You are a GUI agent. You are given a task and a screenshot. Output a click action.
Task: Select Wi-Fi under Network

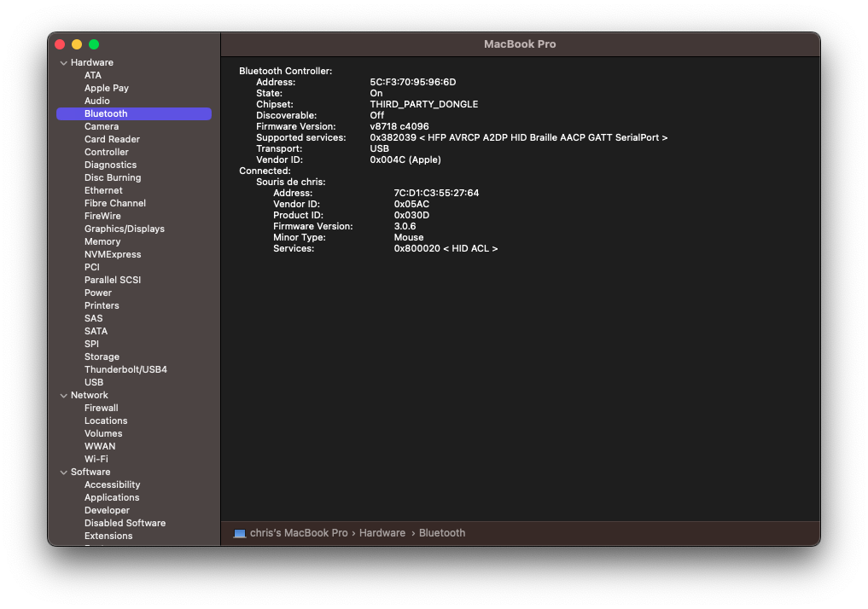[96, 459]
